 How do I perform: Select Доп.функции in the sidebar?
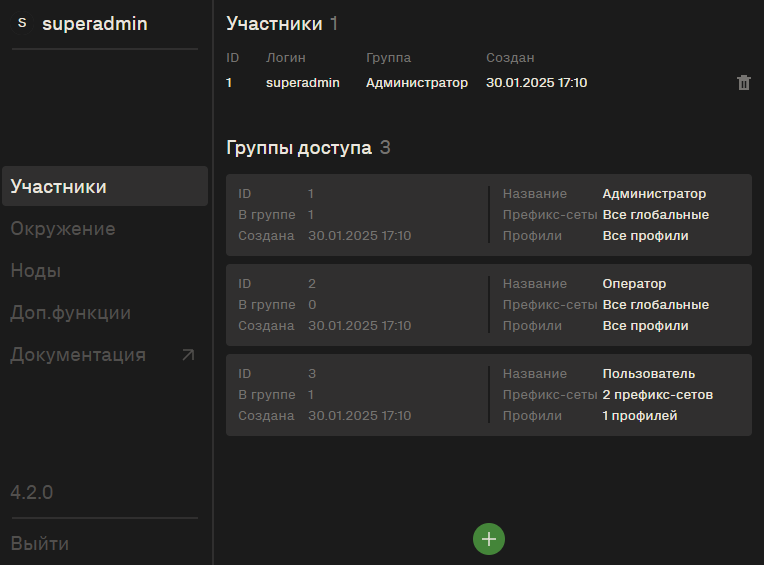71,313
